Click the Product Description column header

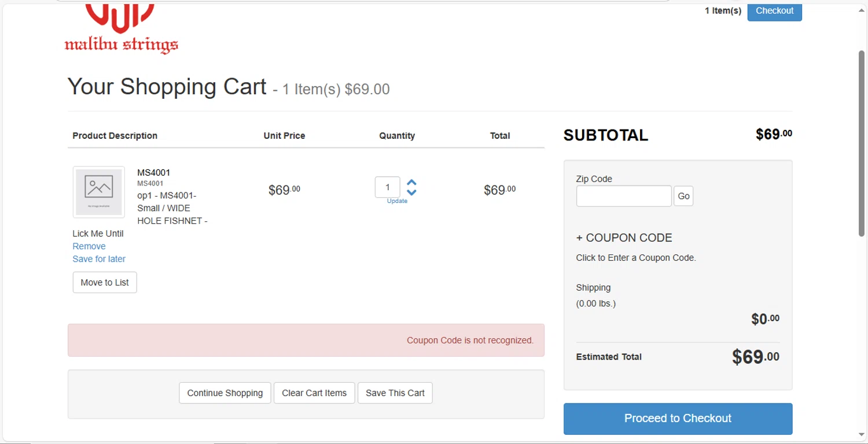[115, 136]
